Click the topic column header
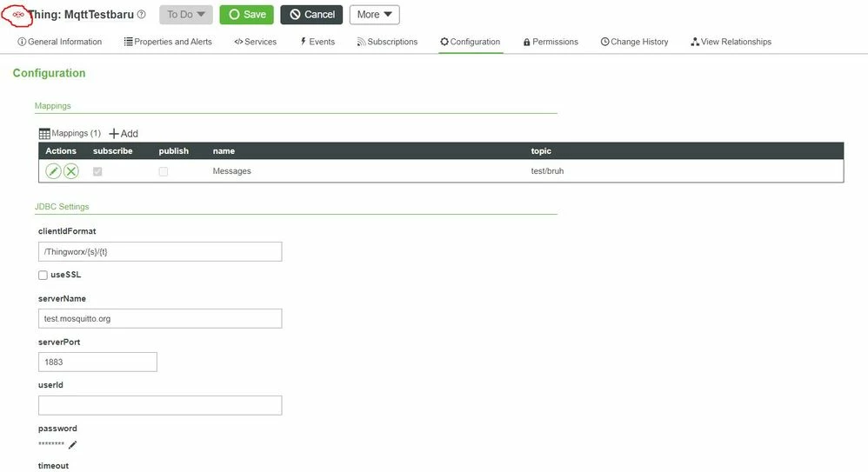Screen dimensions: 868x472 pos(541,151)
